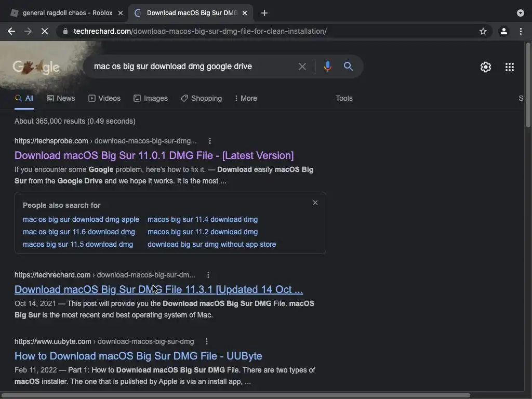Search mac os big sur 11.6 download dmg
Image resolution: width=532 pixels, height=399 pixels.
coord(79,232)
